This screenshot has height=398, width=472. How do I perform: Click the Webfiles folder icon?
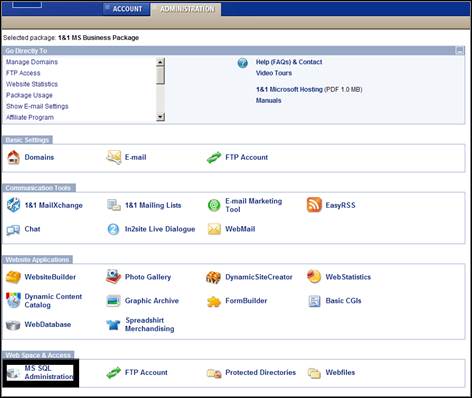314,373
